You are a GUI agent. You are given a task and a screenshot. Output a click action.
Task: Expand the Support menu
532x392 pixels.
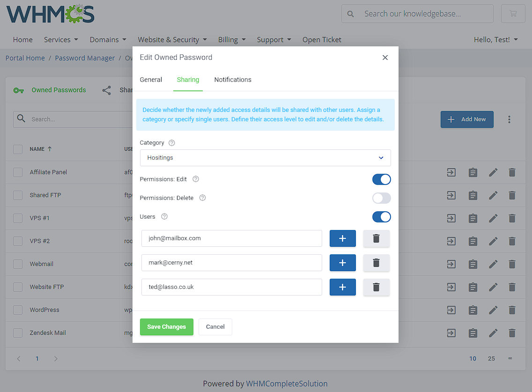tap(274, 40)
